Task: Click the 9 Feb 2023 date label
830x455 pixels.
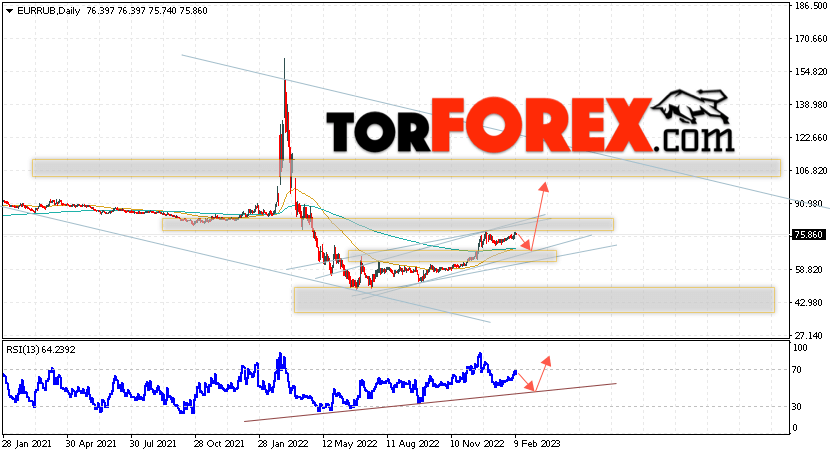Action: [537, 443]
